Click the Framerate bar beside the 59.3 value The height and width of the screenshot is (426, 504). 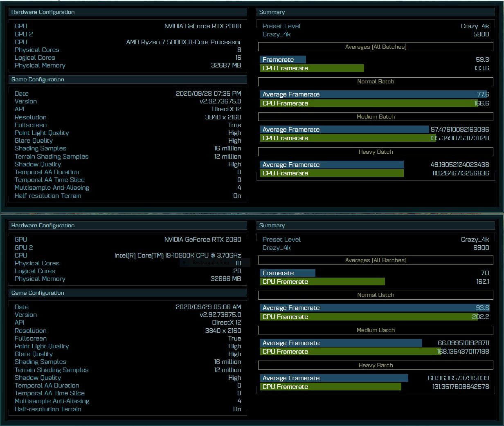point(283,60)
